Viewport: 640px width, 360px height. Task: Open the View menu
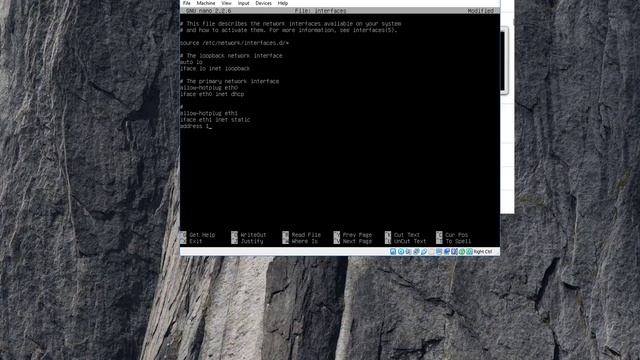point(226,3)
